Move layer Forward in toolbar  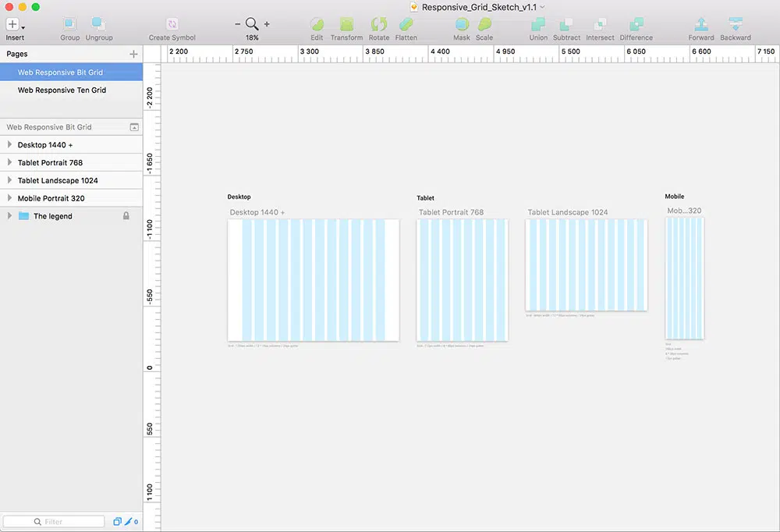coord(700,25)
